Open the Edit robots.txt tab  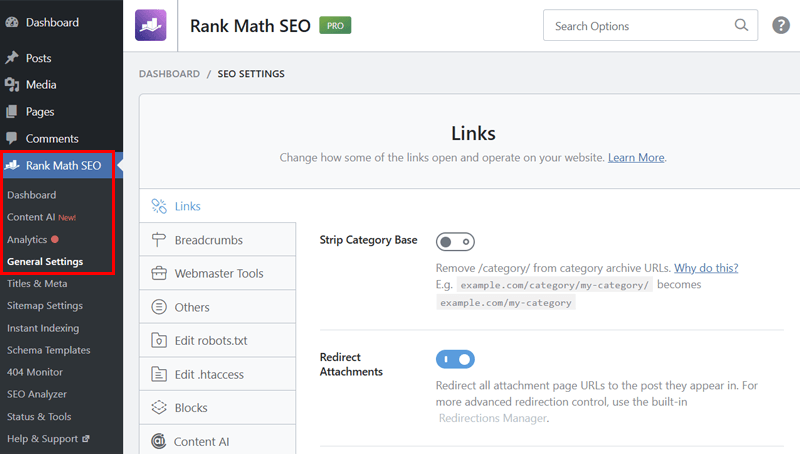click(217, 340)
